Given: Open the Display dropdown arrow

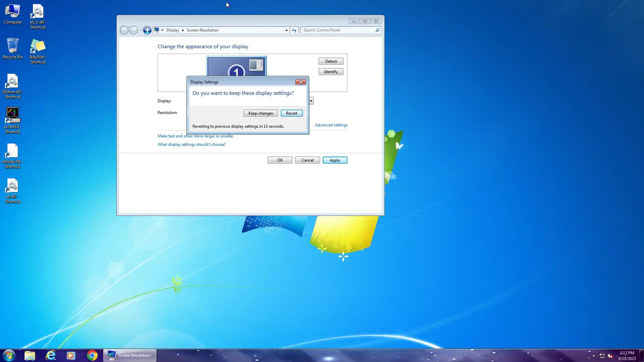Looking at the screenshot, I should tap(311, 101).
